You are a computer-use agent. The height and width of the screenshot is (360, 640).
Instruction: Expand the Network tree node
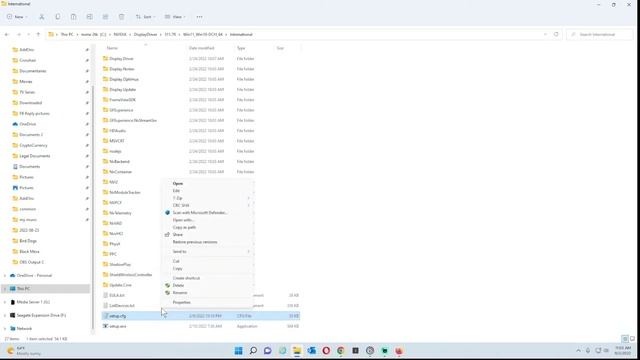5,328
